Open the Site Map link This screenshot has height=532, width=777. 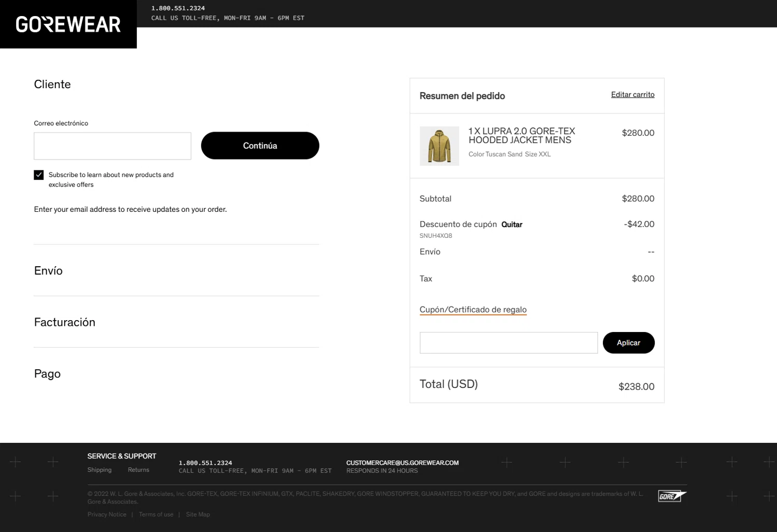[198, 514]
